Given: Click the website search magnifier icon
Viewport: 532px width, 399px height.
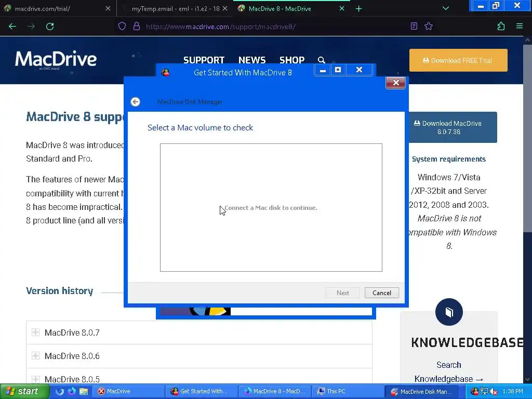Looking at the screenshot, I should 321,60.
